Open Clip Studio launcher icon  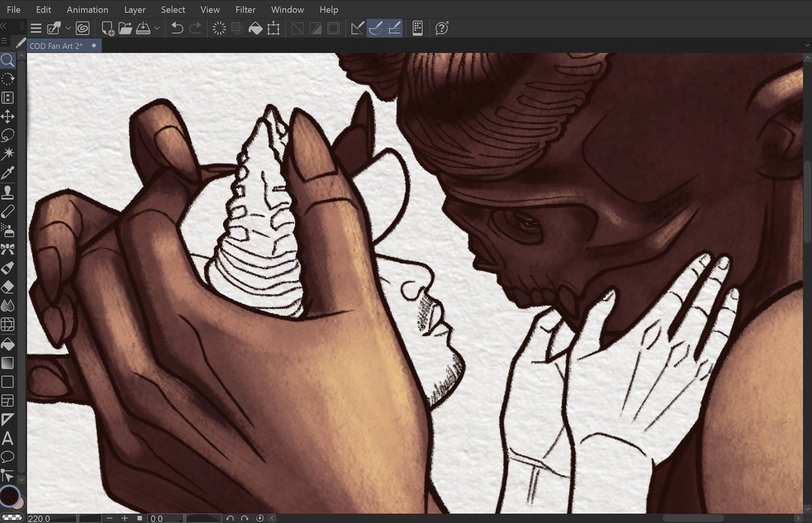pos(83,28)
